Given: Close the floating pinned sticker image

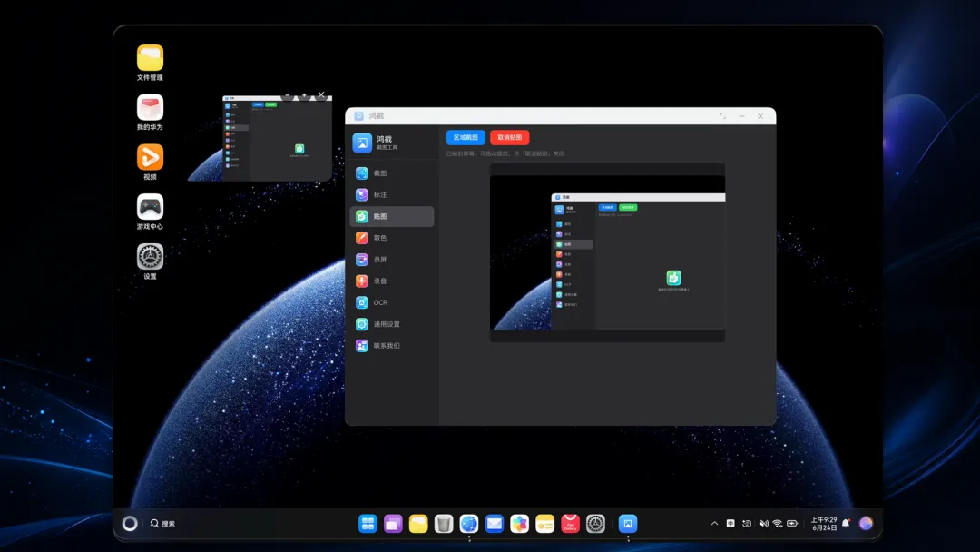Looking at the screenshot, I should [x=321, y=95].
